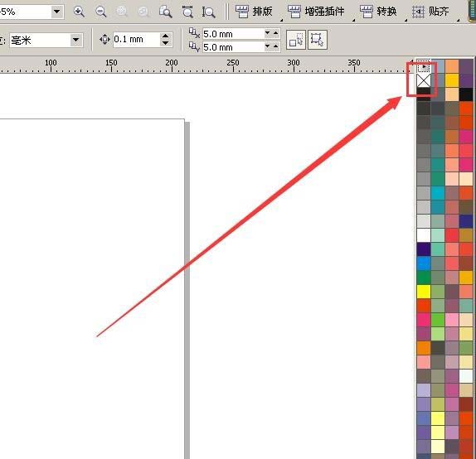Pick the navy blue swatch in rightmost palette column

pyautogui.click(x=466, y=221)
